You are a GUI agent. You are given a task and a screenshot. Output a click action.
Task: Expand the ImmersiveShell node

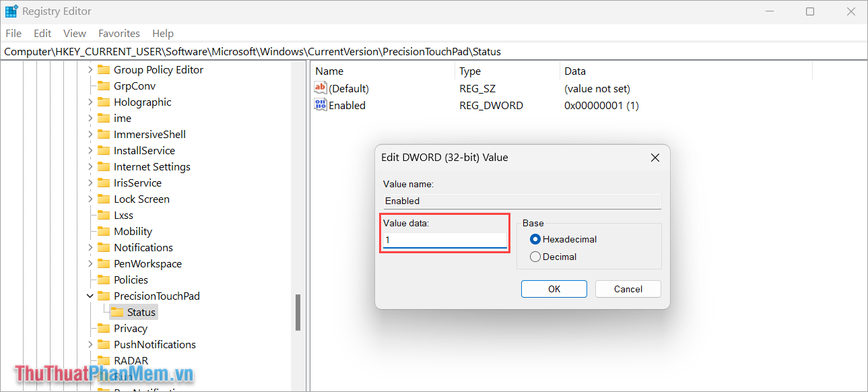[x=90, y=134]
